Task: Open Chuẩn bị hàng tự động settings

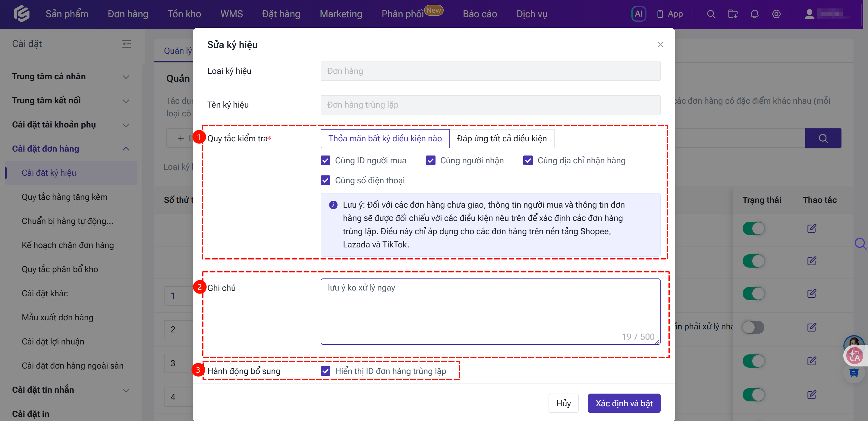Action: pyautogui.click(x=68, y=221)
